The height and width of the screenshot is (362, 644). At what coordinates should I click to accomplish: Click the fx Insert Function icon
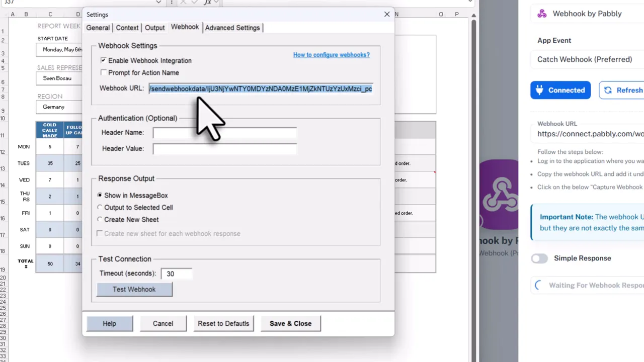click(x=208, y=2)
